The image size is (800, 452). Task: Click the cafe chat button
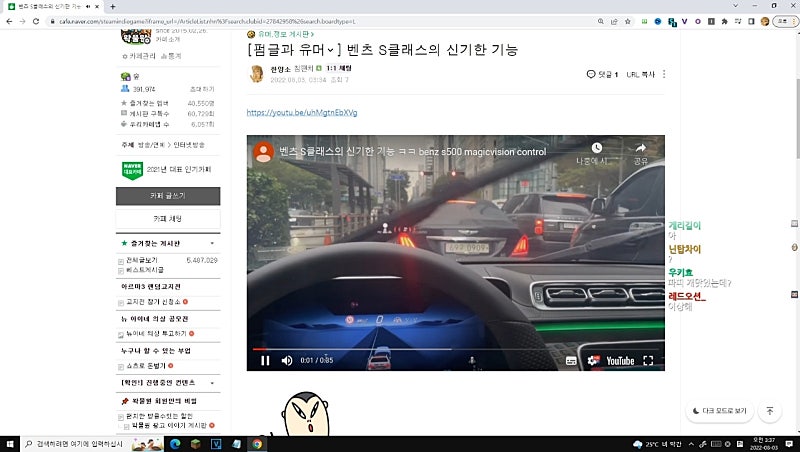pyautogui.click(x=168, y=219)
